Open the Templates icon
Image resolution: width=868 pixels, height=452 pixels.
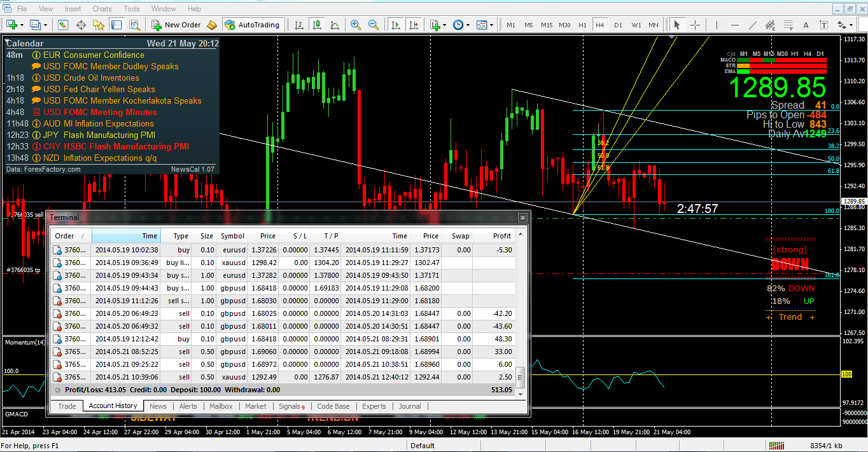pyautogui.click(x=482, y=25)
